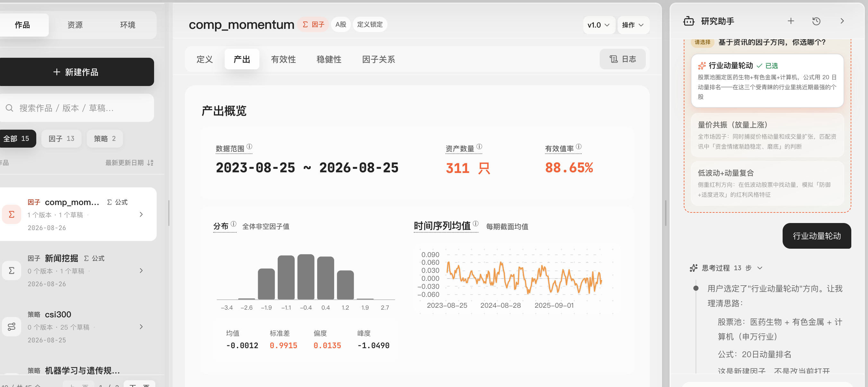
Task: Open the 日志 log button
Action: point(622,59)
